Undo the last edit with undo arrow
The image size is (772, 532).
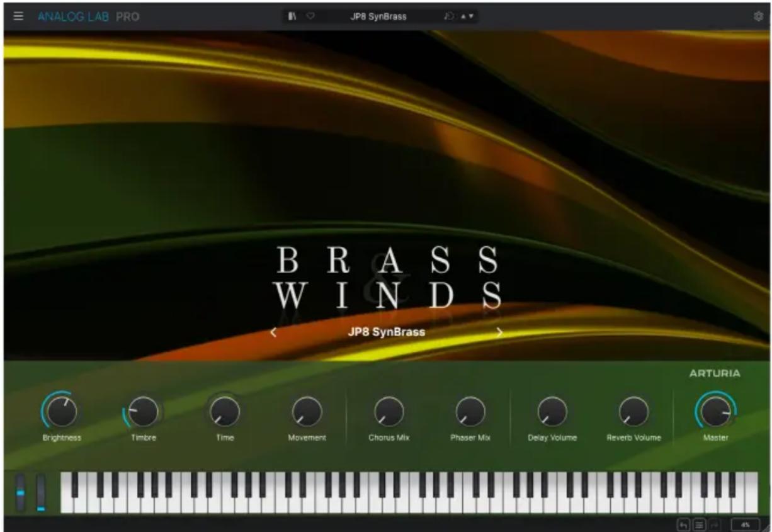[x=683, y=524]
